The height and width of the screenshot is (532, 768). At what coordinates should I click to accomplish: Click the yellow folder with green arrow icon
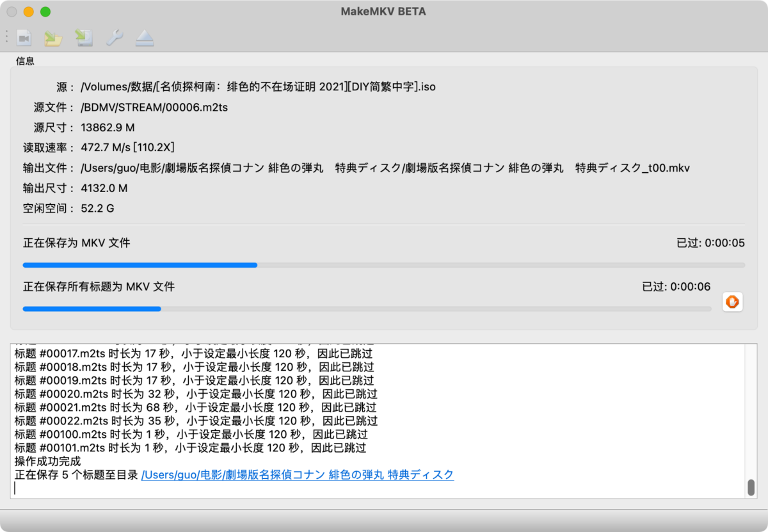click(53, 38)
